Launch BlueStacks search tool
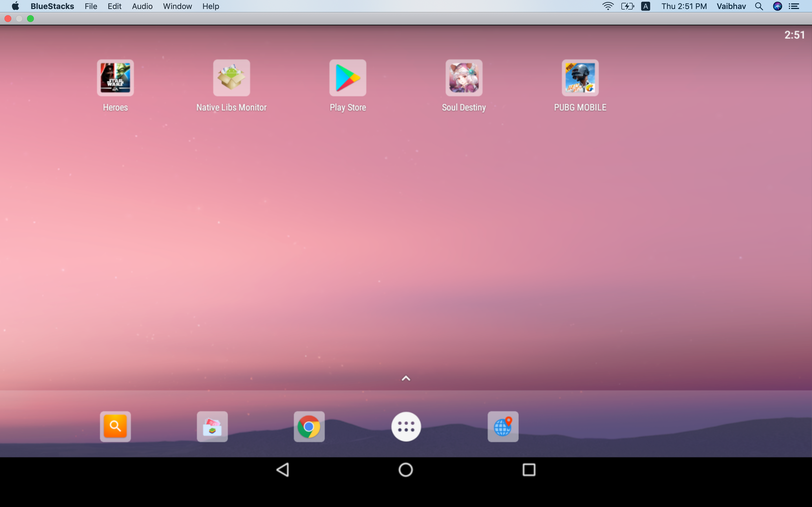Screen dimensions: 812x507 click(x=115, y=426)
